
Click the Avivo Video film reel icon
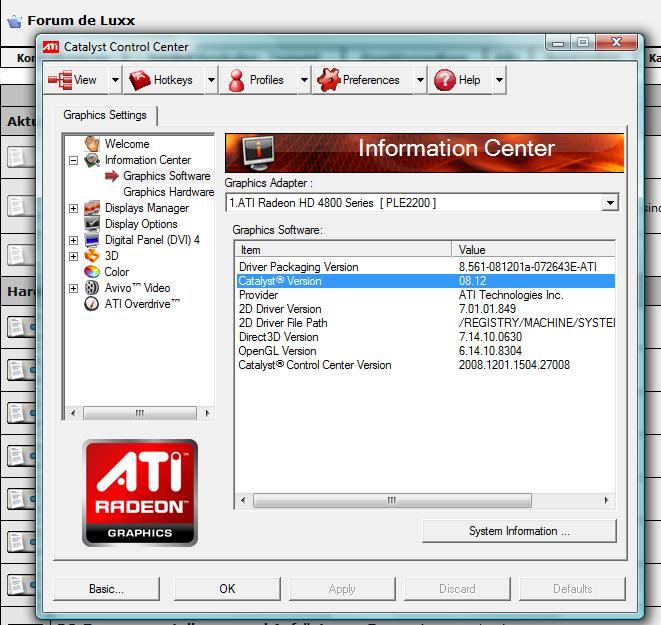click(x=92, y=288)
